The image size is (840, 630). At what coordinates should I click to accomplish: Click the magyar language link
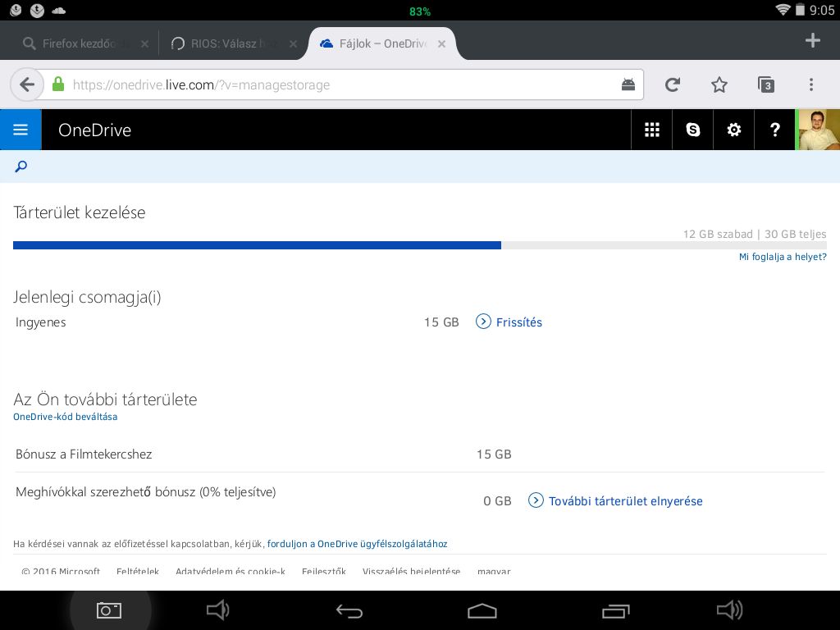(x=493, y=571)
